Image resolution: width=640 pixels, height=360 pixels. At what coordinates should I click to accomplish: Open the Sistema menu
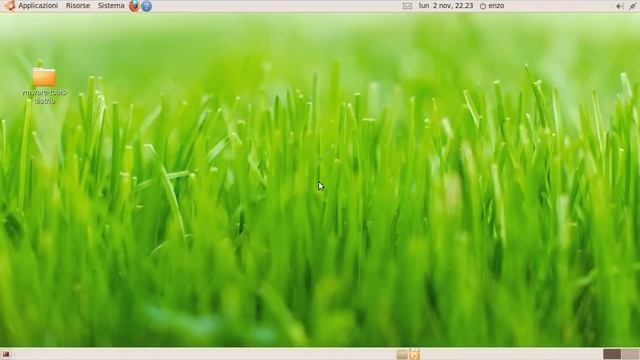tap(111, 6)
